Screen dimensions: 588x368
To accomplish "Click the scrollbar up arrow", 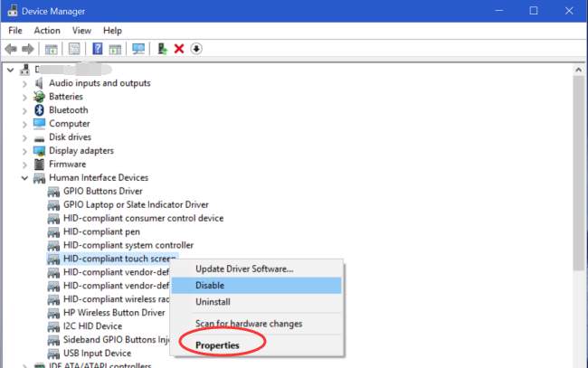I will click(579, 70).
